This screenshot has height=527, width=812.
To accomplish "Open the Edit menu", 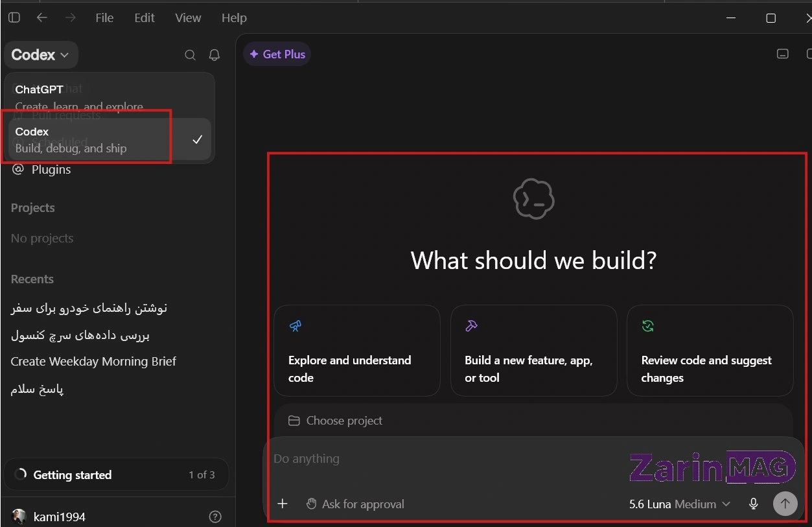I will [145, 18].
